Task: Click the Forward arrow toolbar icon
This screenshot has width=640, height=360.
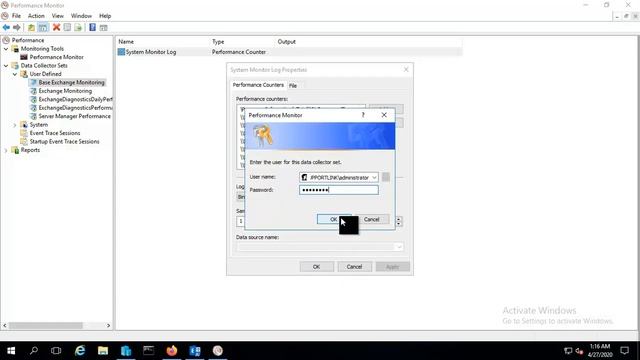Action: point(17,27)
